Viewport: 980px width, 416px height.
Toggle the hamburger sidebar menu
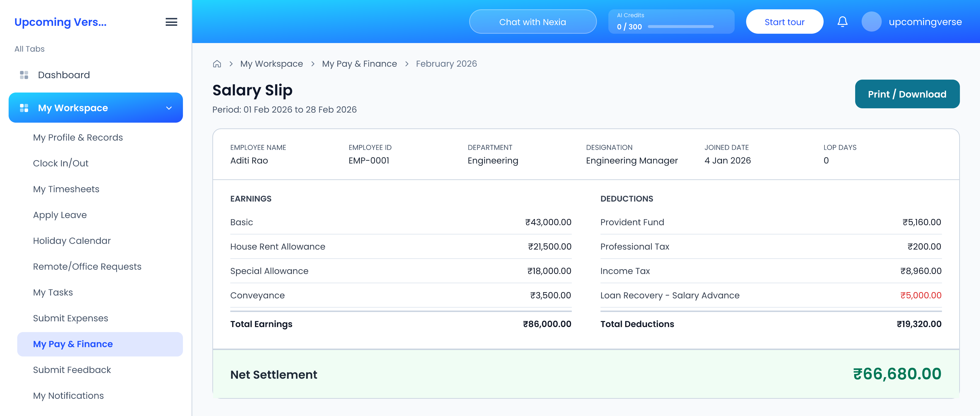click(x=171, y=22)
